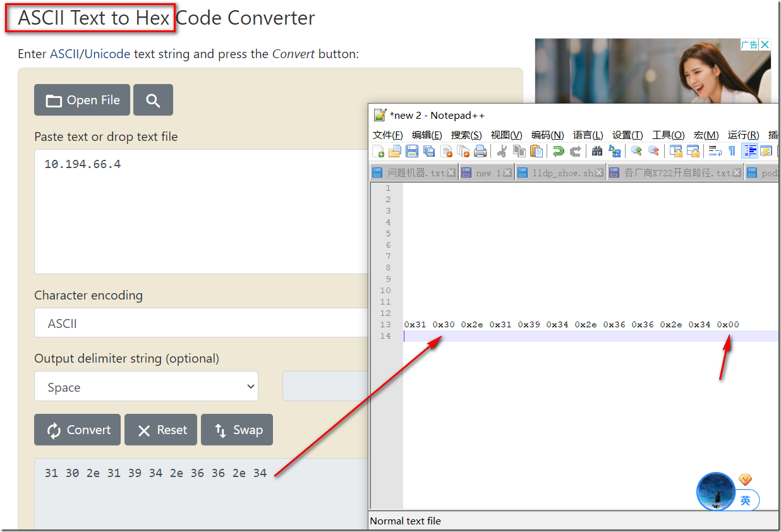Screen dimensions: 781x532
Task: Close the 各厂商X722开启路径.txt tab
Action: (737, 172)
